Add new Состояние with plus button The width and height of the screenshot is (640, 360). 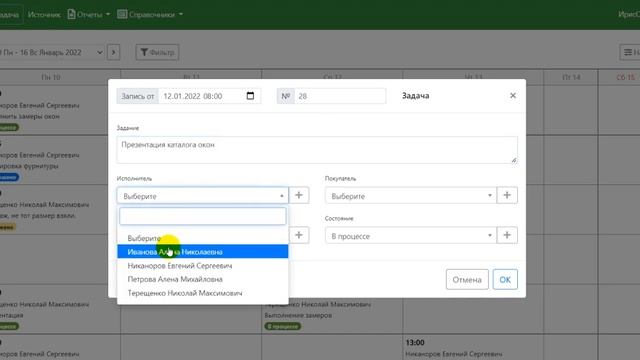click(x=507, y=235)
